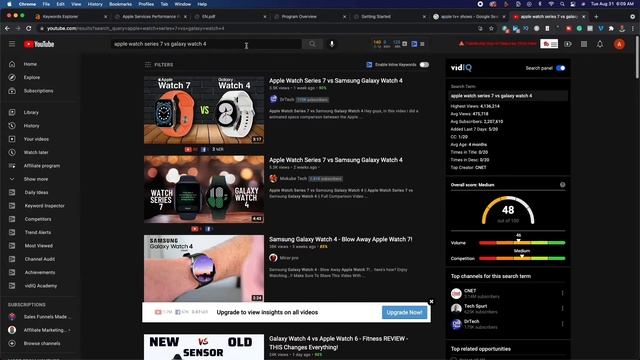
Task: Open the Watch Series 7 Galaxy Watch 4 thumbnail
Action: click(204, 189)
